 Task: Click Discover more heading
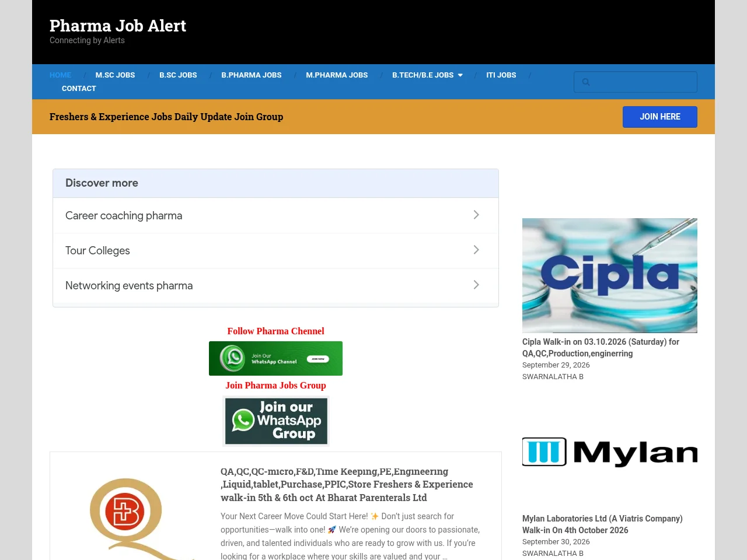click(x=102, y=183)
